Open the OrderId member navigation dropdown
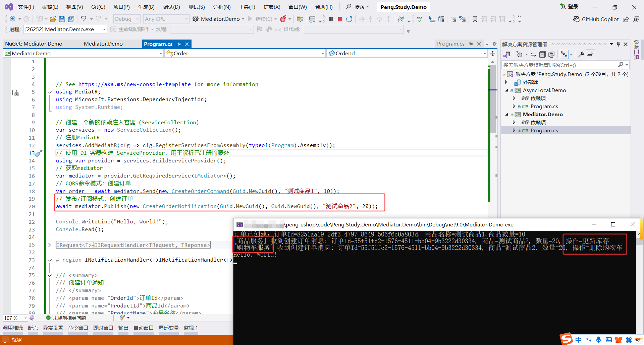The width and height of the screenshot is (644, 345). click(407, 54)
